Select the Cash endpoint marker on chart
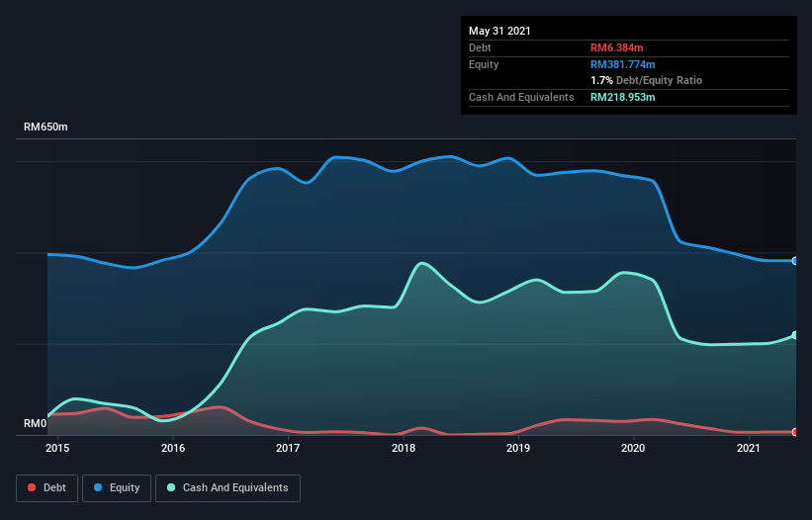This screenshot has width=812, height=520. coord(795,335)
